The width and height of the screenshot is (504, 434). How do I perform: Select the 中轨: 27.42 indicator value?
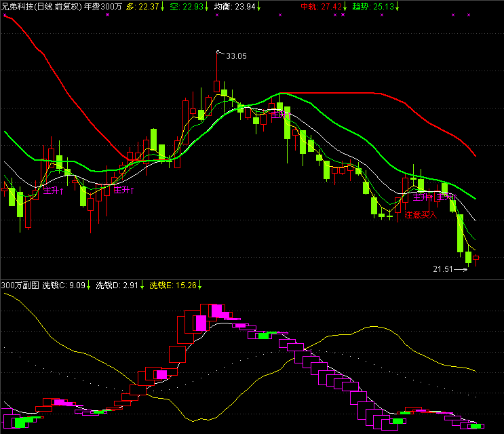point(321,6)
